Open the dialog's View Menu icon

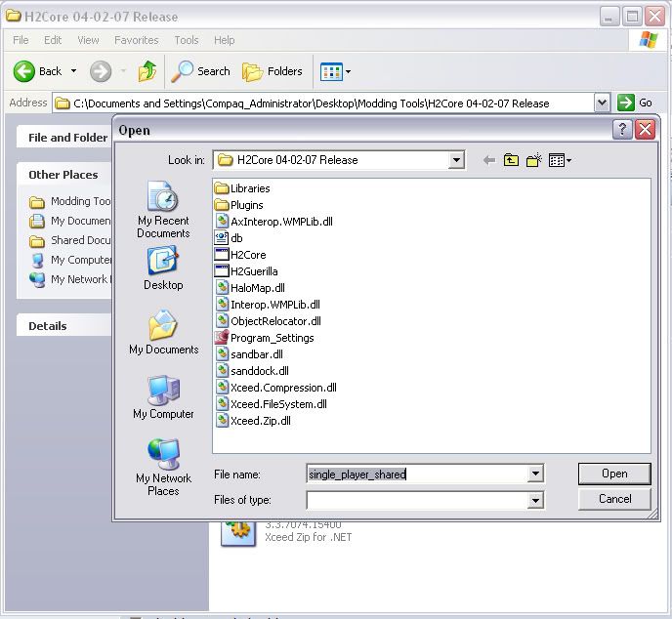point(560,161)
